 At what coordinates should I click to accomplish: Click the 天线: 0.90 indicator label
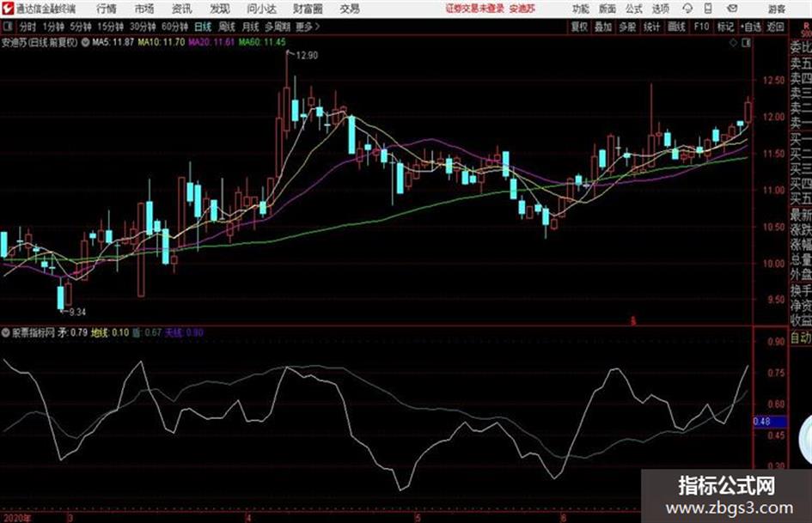coord(185,332)
